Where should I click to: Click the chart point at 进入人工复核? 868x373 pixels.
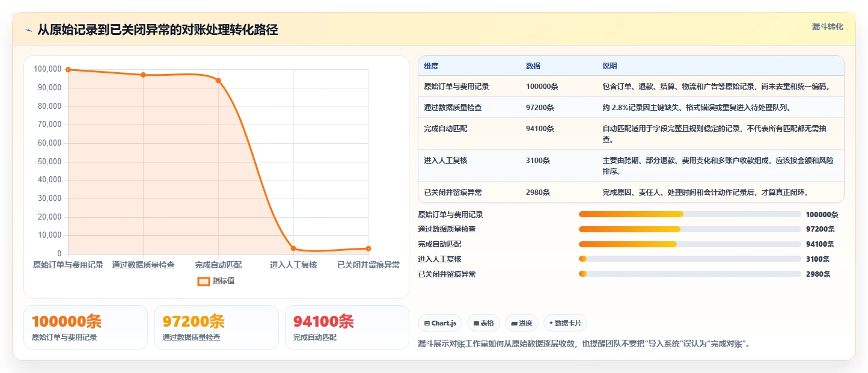(x=293, y=248)
